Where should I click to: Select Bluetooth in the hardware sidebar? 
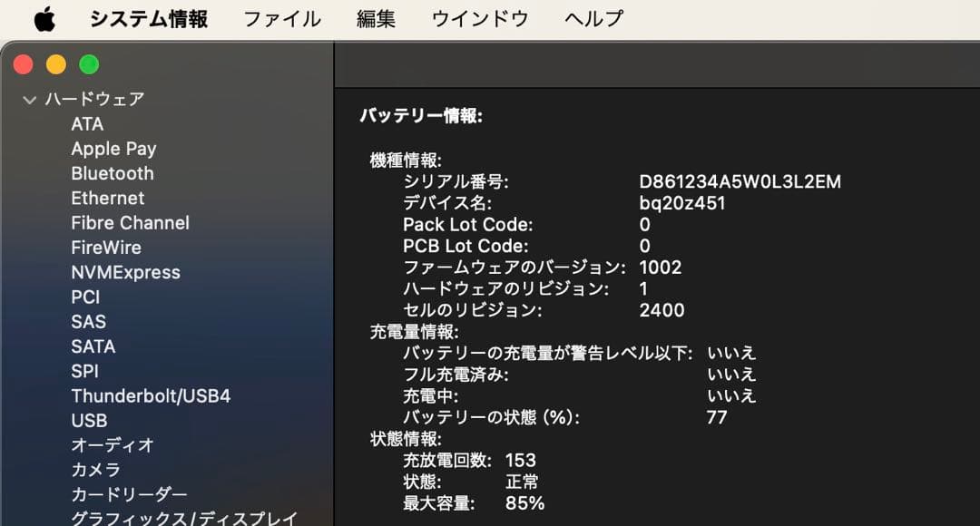click(x=113, y=173)
